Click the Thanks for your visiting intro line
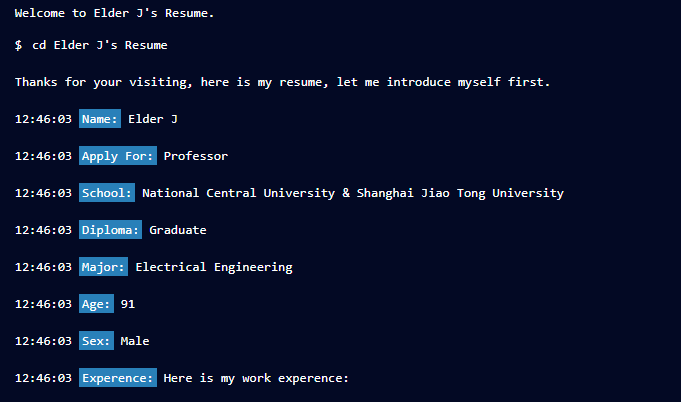The width and height of the screenshot is (681, 402). pyautogui.click(x=282, y=82)
